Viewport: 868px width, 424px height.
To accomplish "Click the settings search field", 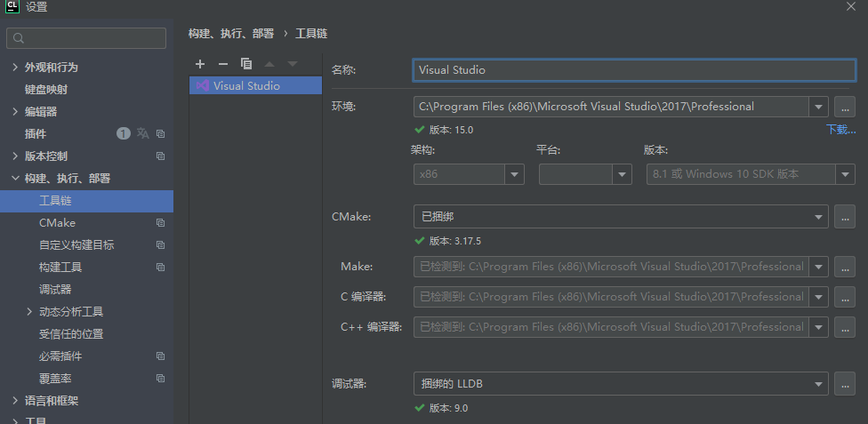I will tap(86, 38).
